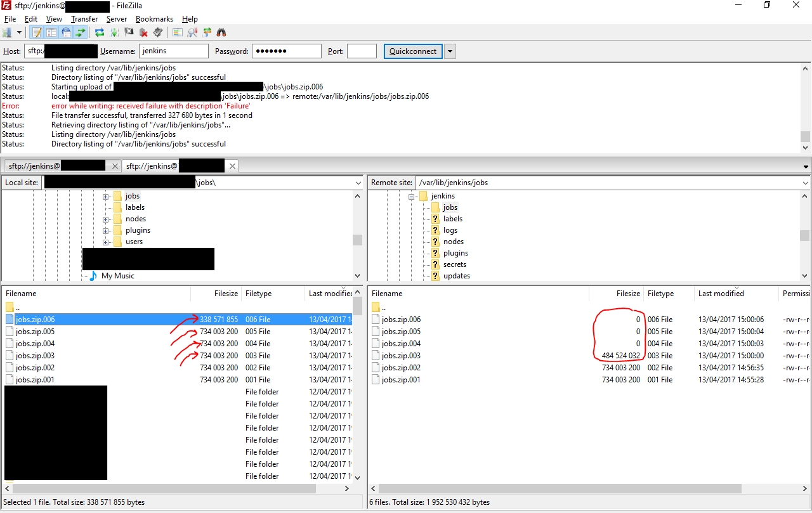This screenshot has height=513, width=812.
Task: Close the inactive first connection tab
Action: pyautogui.click(x=115, y=166)
